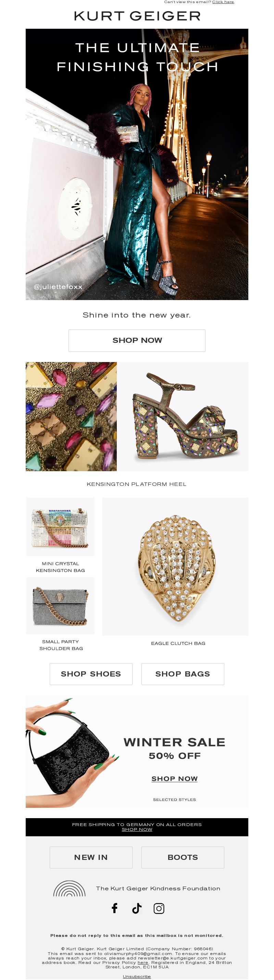Open the 'Click here' view email link
Screen dimensions: 274x980
223,2
